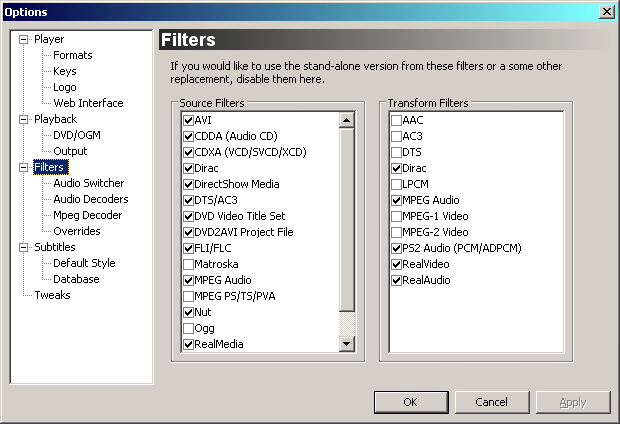
Task: Enable the MPEG-2 Video transform filter
Action: pyautogui.click(x=396, y=232)
